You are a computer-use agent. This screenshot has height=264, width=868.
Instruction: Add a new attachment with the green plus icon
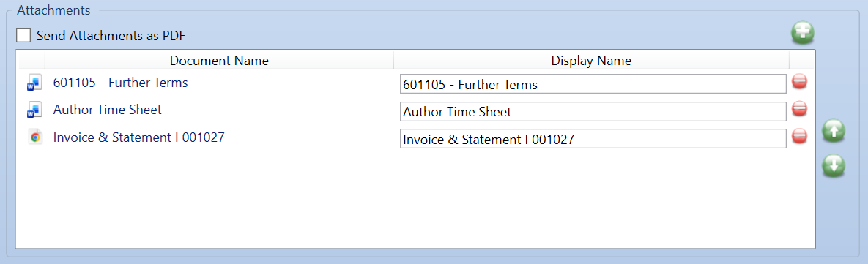[802, 33]
